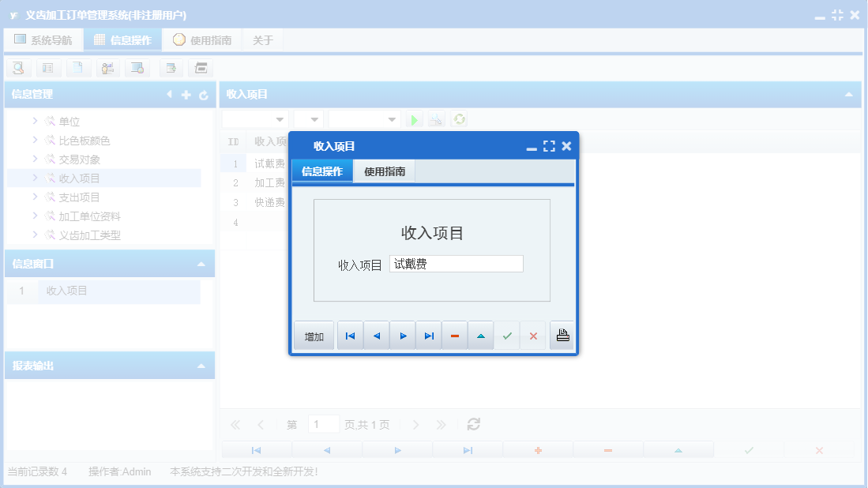
Task: Confirm changes with the green check icon
Action: (x=507, y=335)
